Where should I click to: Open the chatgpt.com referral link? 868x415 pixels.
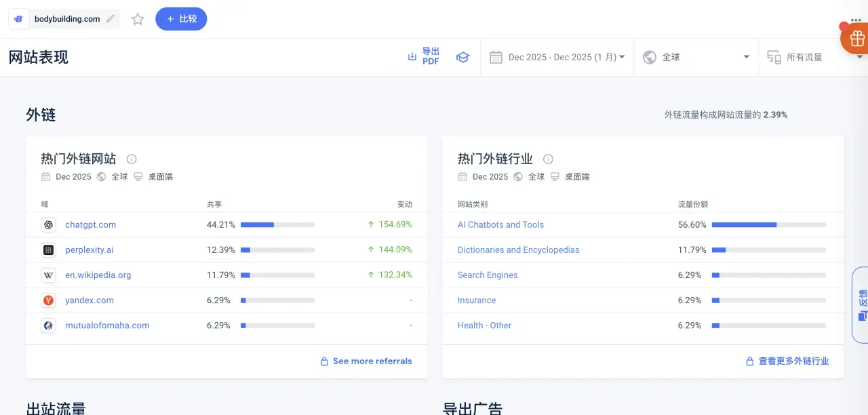[x=91, y=224]
